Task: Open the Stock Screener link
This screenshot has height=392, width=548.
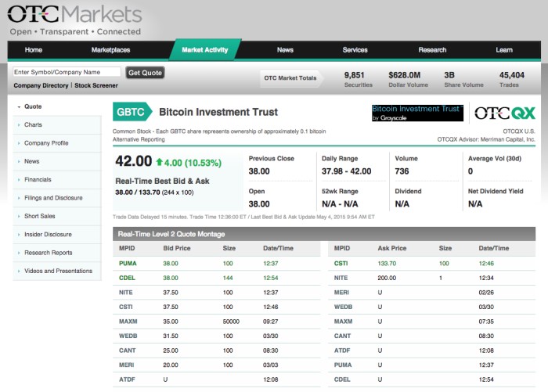Action: (96, 85)
